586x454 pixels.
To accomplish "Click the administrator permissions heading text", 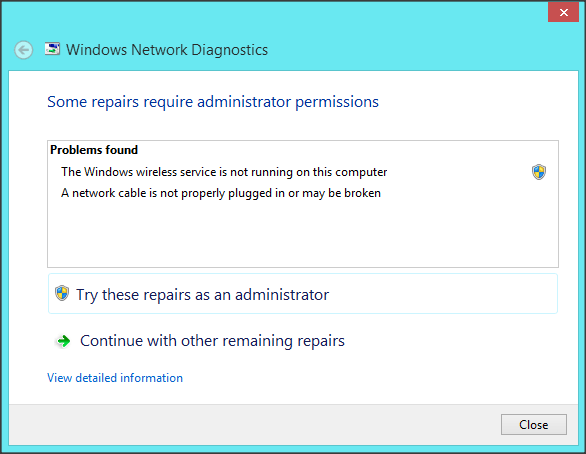I will point(213,102).
